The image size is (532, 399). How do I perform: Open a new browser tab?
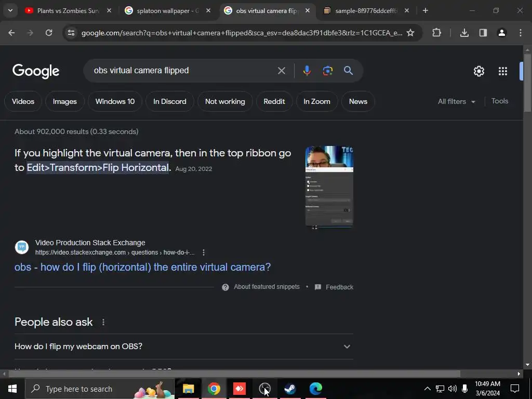coord(425,10)
